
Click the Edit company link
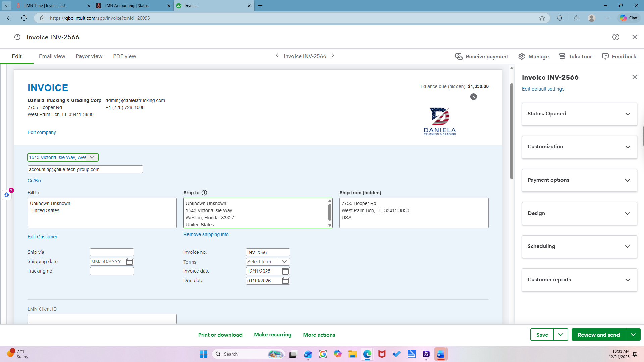42,132
